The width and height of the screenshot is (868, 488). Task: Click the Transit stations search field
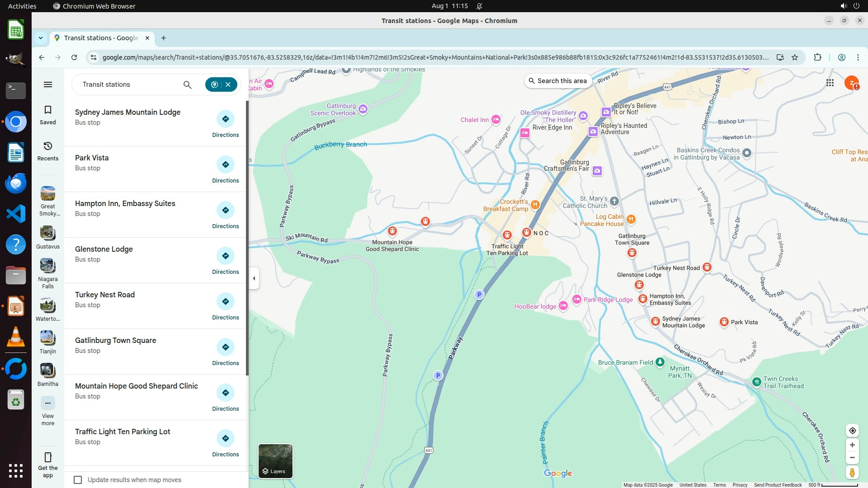coord(129,84)
